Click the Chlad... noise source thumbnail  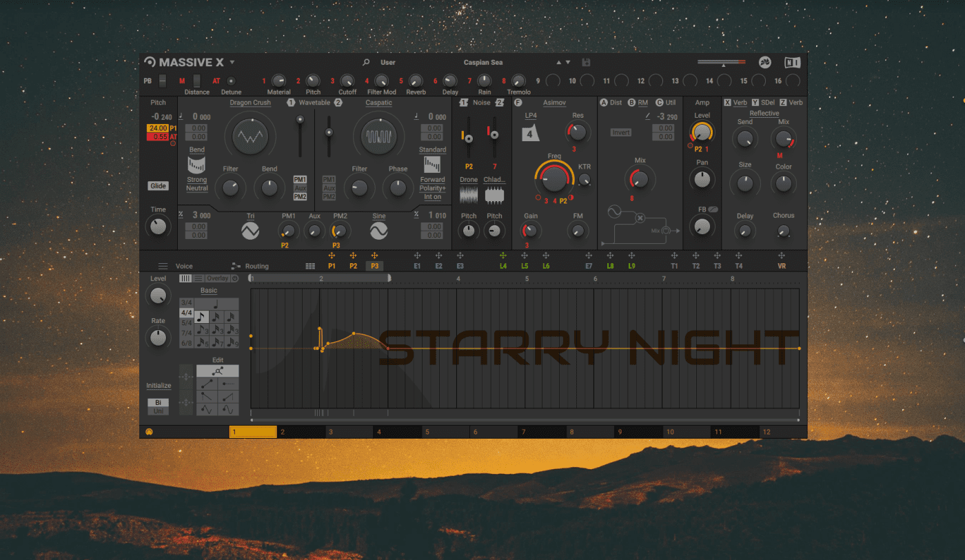point(494,196)
